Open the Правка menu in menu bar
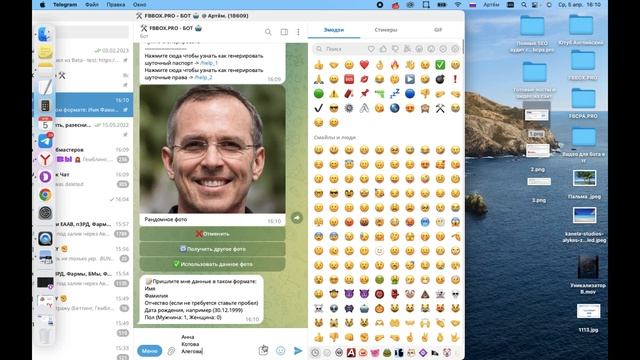Screen dimensions: 640x360 [116, 4]
